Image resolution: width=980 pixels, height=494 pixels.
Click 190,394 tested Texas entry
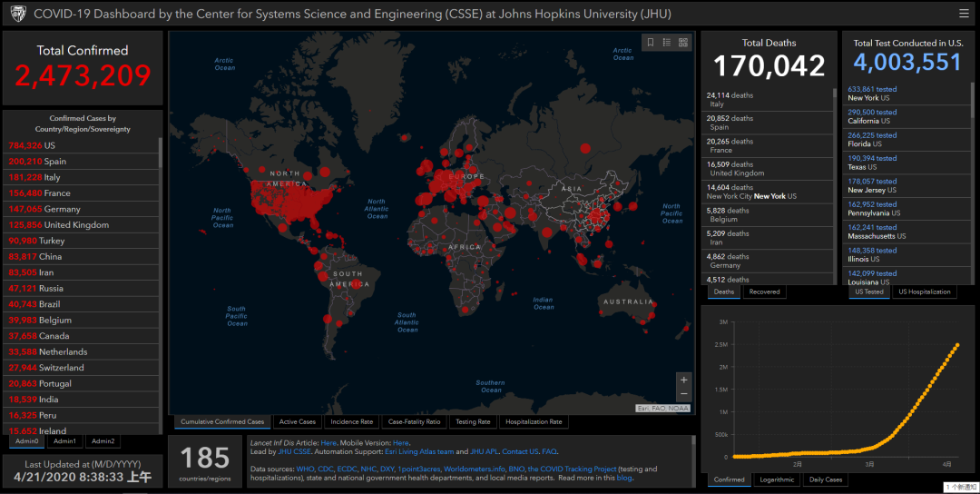point(906,163)
